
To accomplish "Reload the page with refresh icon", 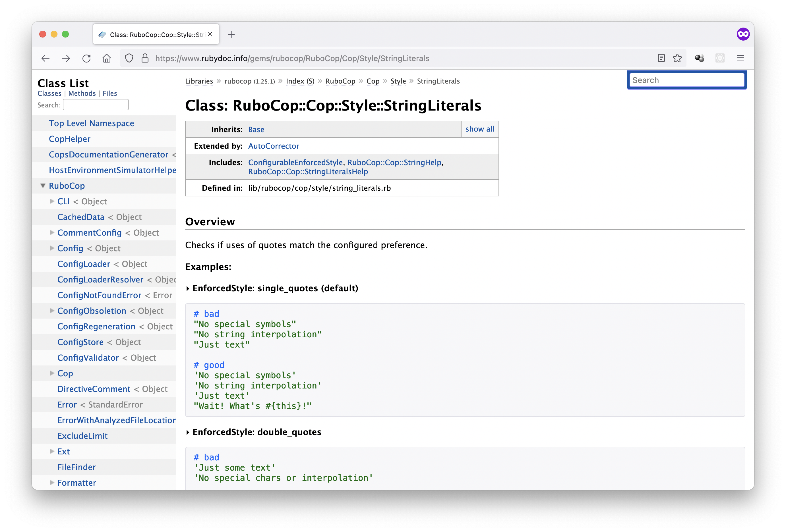I will [86, 58].
